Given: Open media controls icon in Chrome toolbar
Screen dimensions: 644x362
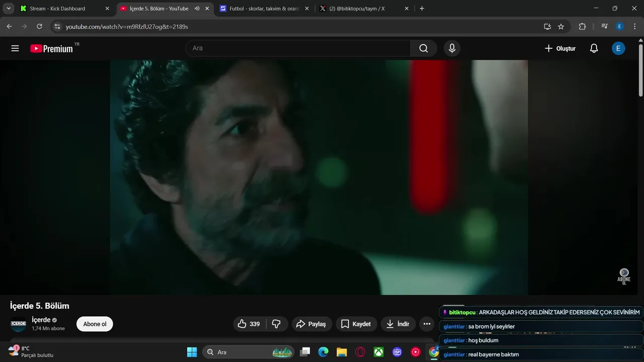Looking at the screenshot, I should [605, 26].
